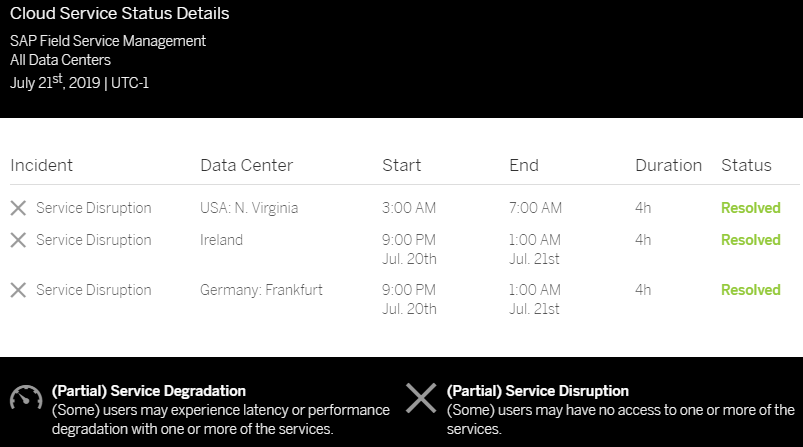Click the Duration column header

pos(668,165)
